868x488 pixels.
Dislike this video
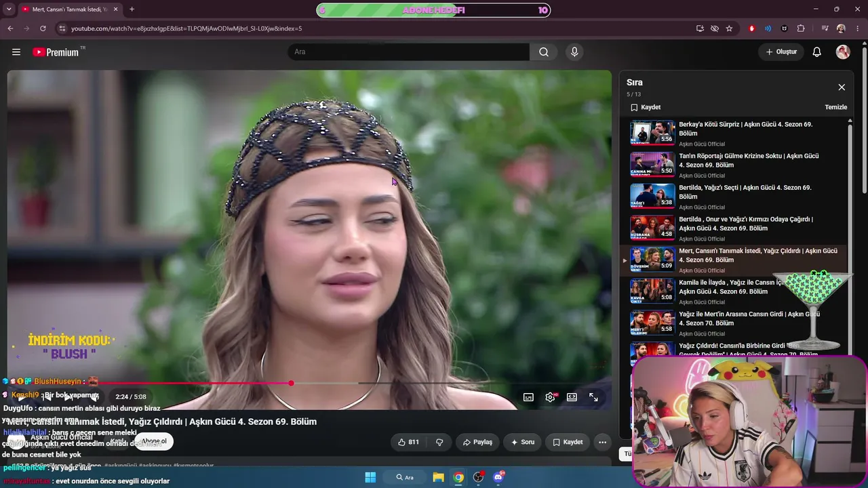pos(439,442)
